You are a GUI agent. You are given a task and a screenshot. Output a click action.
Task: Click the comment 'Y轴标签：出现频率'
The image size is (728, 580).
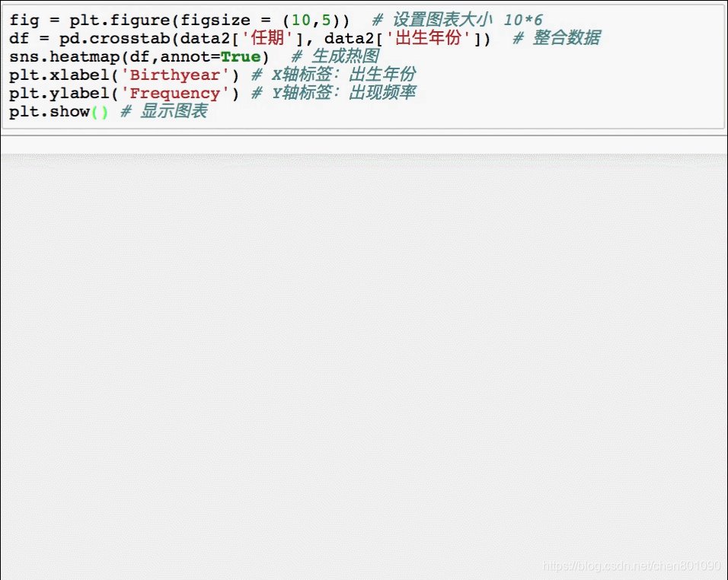(x=334, y=94)
